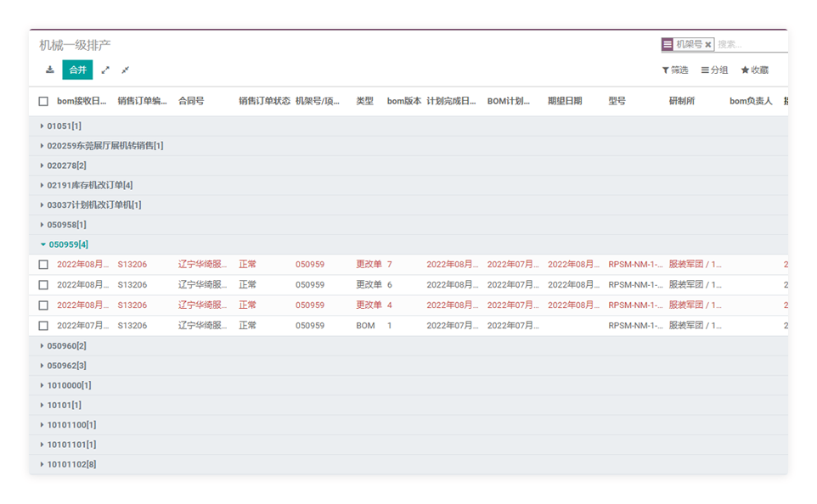Viewport: 817px width, 504px height.
Task: Open the 筛选 filter menu
Action: click(675, 70)
